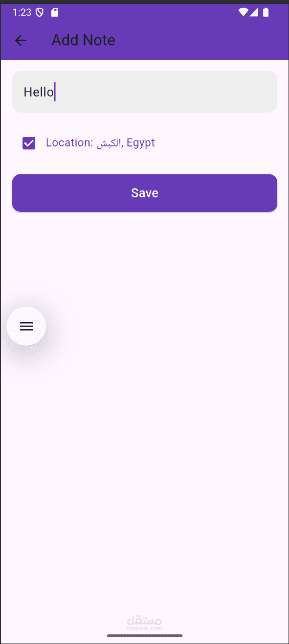This screenshot has width=289, height=644.
Task: Tap the Add Note title text
Action: pyautogui.click(x=84, y=40)
